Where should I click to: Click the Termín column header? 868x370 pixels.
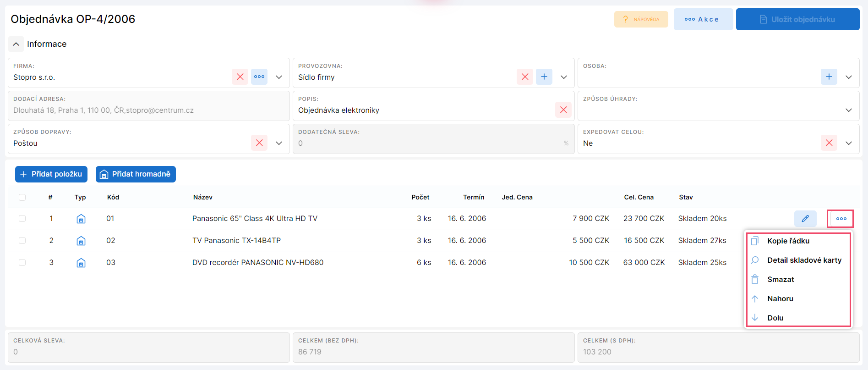(x=474, y=197)
